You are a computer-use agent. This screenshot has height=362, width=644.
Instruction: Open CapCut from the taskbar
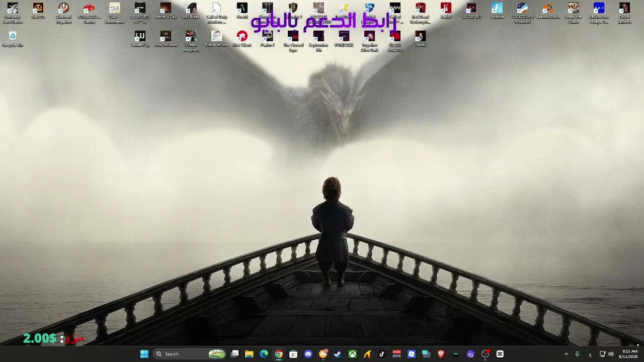500,354
